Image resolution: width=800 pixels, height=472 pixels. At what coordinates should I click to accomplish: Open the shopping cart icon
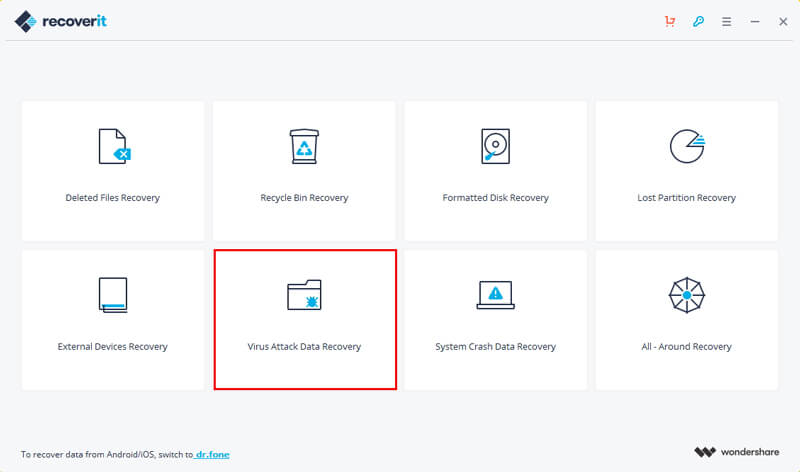pyautogui.click(x=670, y=21)
